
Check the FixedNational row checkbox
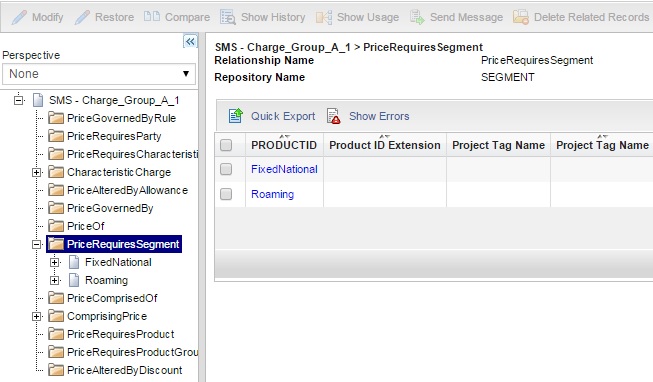click(x=226, y=169)
